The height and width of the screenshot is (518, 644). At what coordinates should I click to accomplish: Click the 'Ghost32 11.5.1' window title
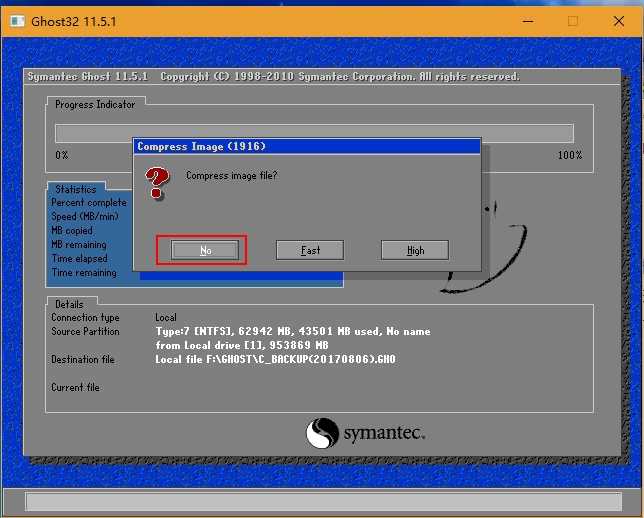[74, 21]
